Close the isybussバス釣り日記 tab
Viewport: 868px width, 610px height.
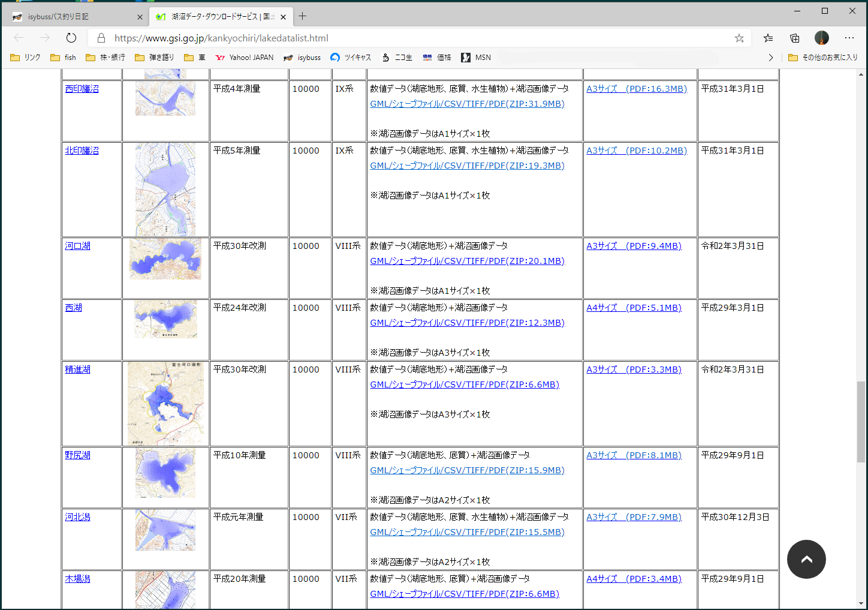pos(140,17)
